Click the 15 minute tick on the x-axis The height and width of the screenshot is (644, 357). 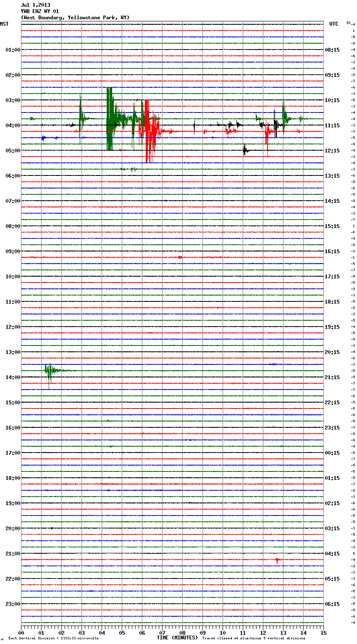(323, 633)
